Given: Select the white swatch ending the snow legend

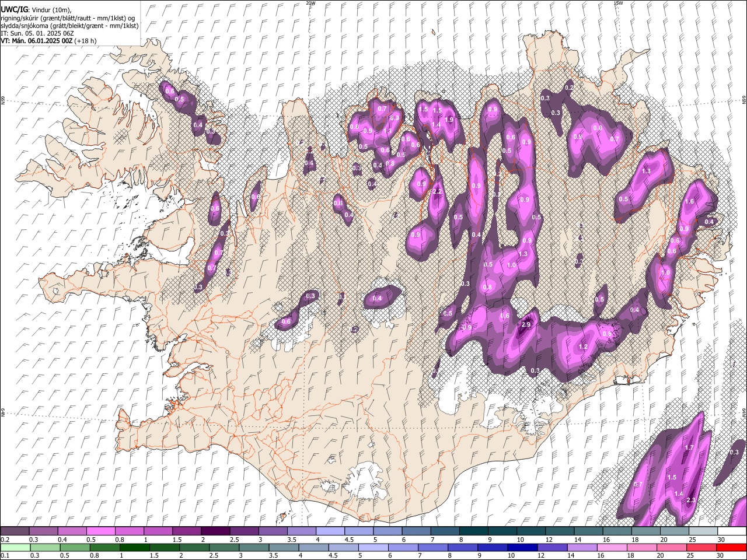Looking at the screenshot, I should point(732,531).
